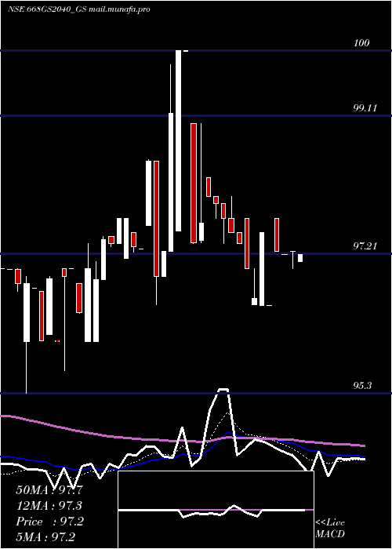Click the 95.3 price level label
The width and height of the screenshot is (392, 549).
tap(362, 386)
